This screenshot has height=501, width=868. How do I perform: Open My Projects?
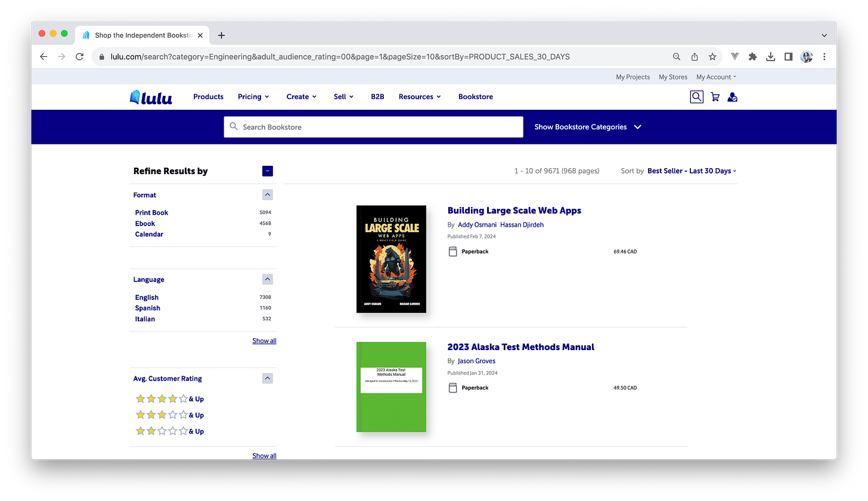tap(633, 77)
